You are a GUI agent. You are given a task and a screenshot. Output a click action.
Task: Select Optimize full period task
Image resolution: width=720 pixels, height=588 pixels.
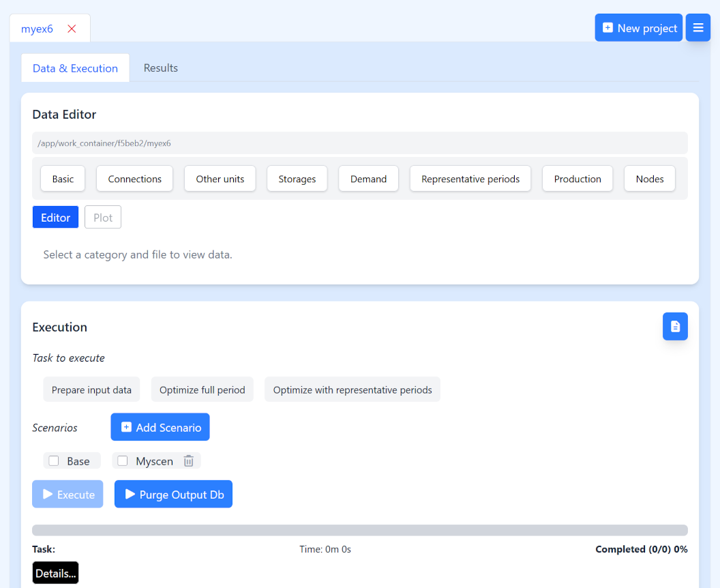[202, 390]
